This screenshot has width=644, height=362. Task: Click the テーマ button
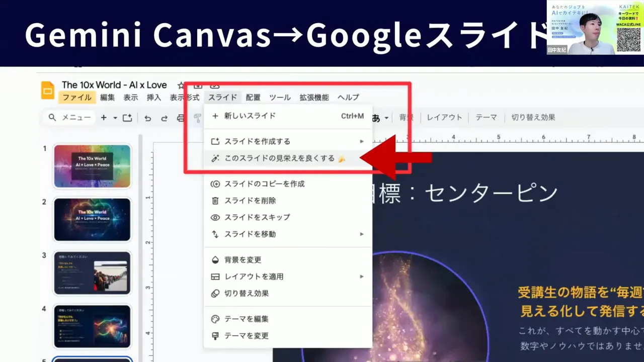486,117
